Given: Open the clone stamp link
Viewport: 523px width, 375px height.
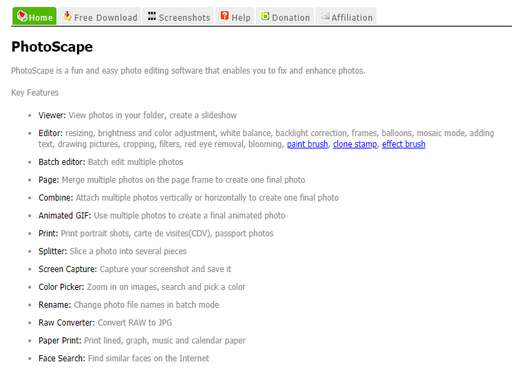Looking at the screenshot, I should point(355,144).
